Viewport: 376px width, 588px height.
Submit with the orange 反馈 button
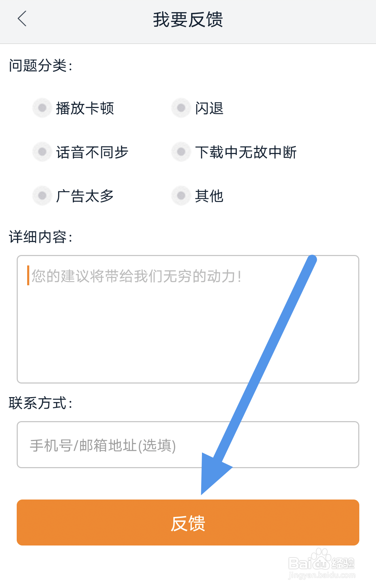(x=188, y=523)
